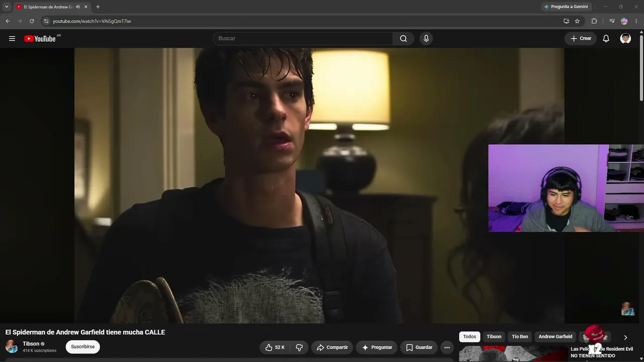Click the 'Crear' button
This screenshot has width=644, height=362.
click(x=581, y=39)
